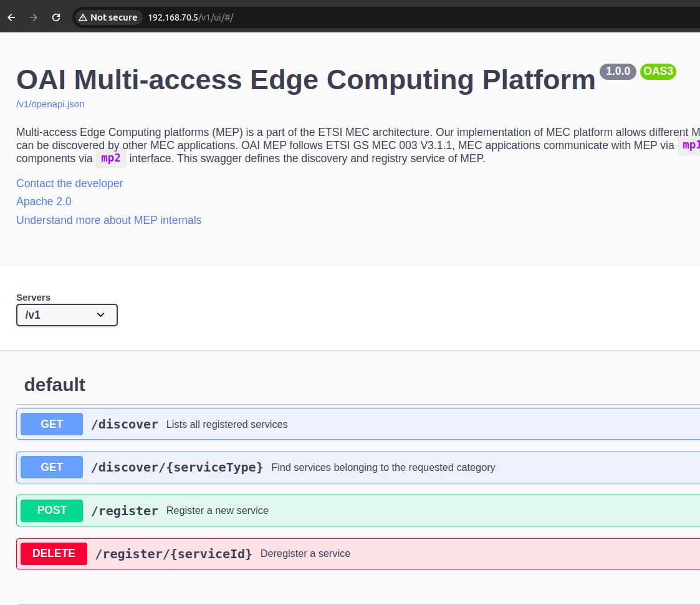Click the OAS3 badge
The height and width of the screenshot is (605, 700).
click(x=658, y=71)
